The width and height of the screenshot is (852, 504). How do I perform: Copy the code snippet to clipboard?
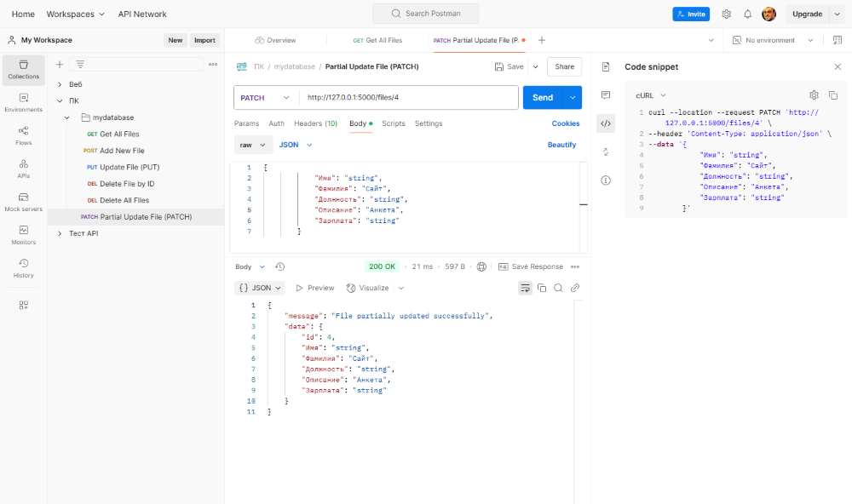833,95
